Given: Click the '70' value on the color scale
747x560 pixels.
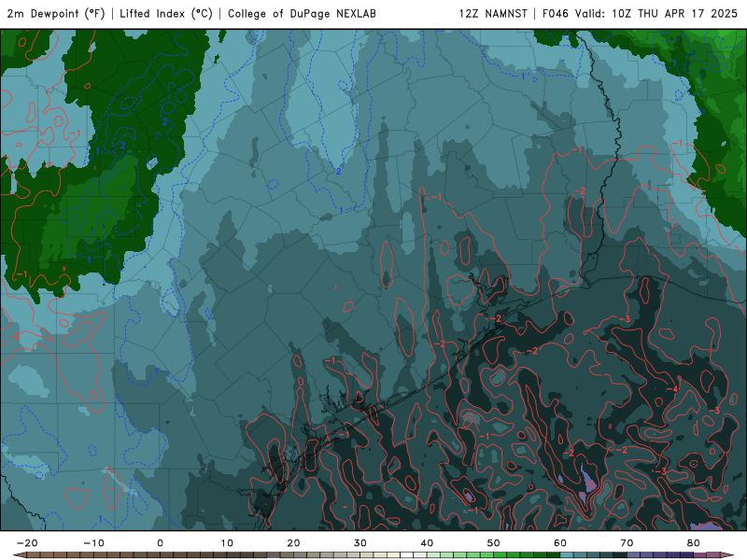Looking at the screenshot, I should point(627,543).
